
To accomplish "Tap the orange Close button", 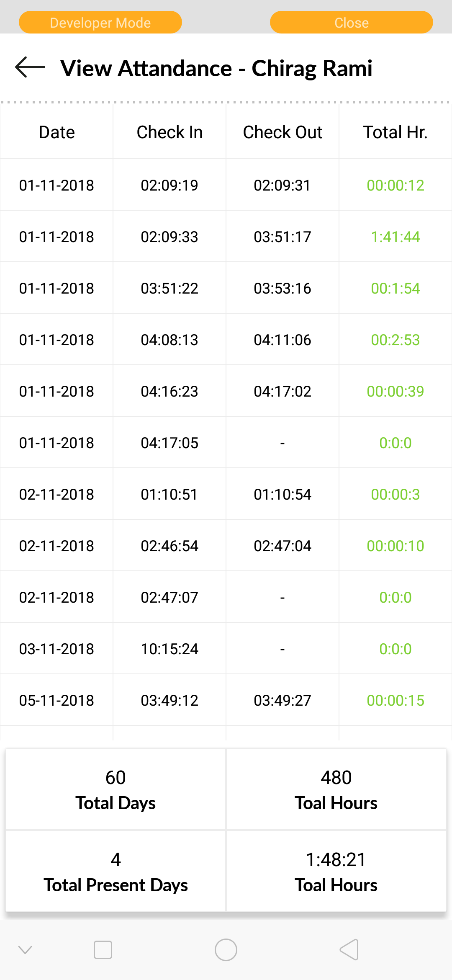I will pyautogui.click(x=352, y=22).
